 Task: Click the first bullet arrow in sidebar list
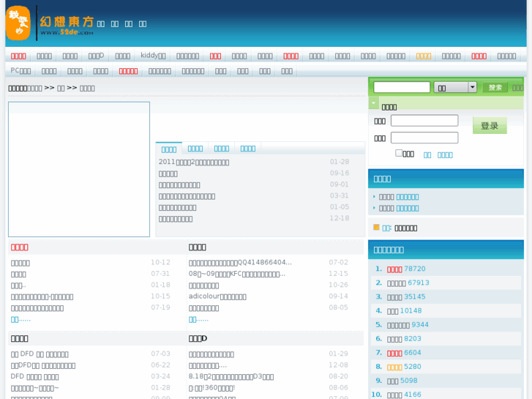point(374,197)
